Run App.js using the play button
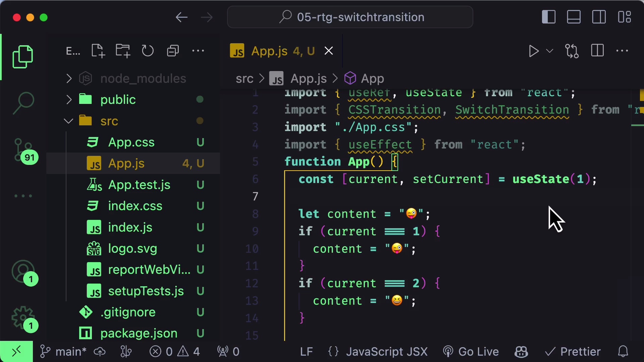The width and height of the screenshot is (644, 362). 534,51
